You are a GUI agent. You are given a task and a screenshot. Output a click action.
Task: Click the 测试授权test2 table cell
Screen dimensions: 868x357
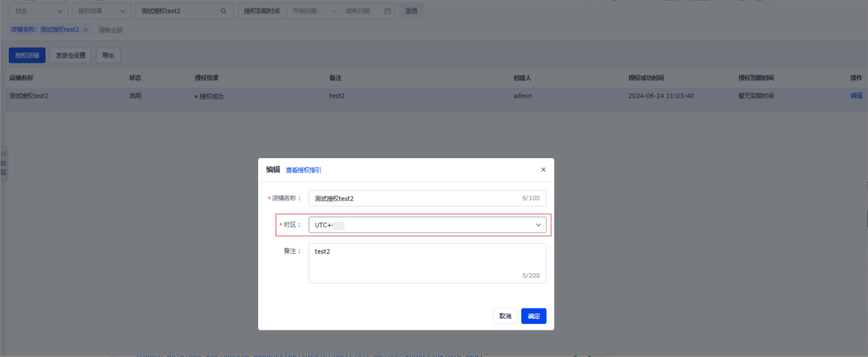coord(29,96)
